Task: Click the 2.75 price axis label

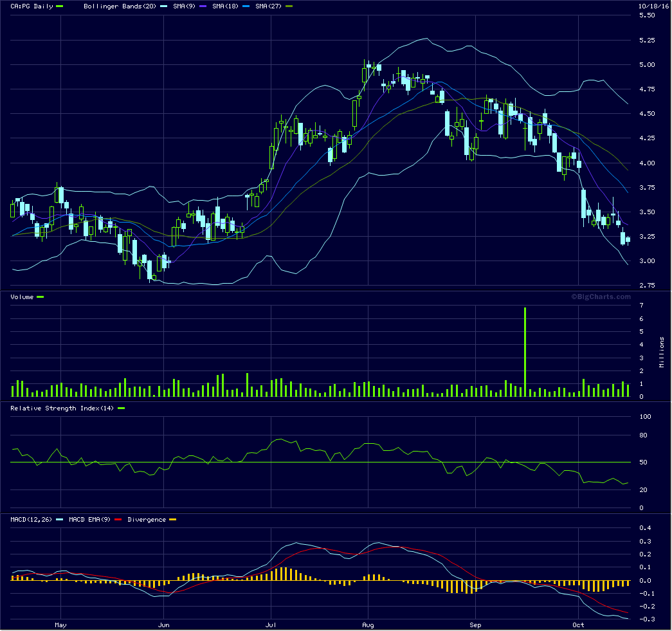Action: tap(647, 285)
